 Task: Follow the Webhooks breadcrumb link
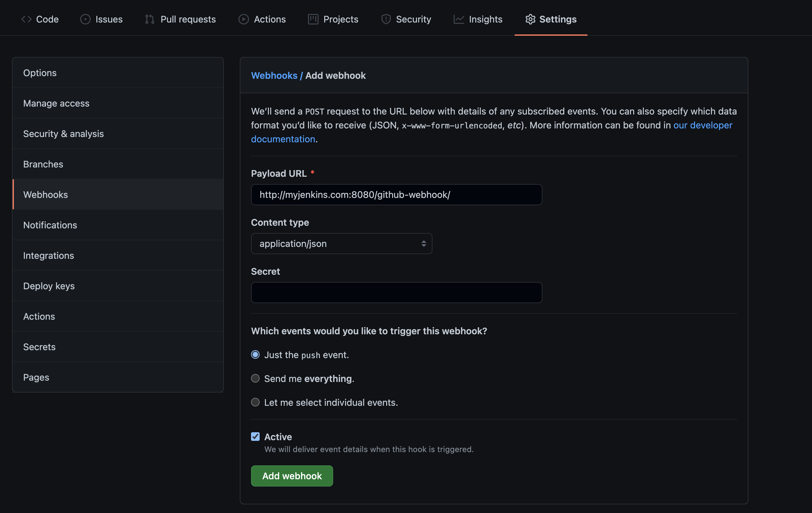[274, 75]
